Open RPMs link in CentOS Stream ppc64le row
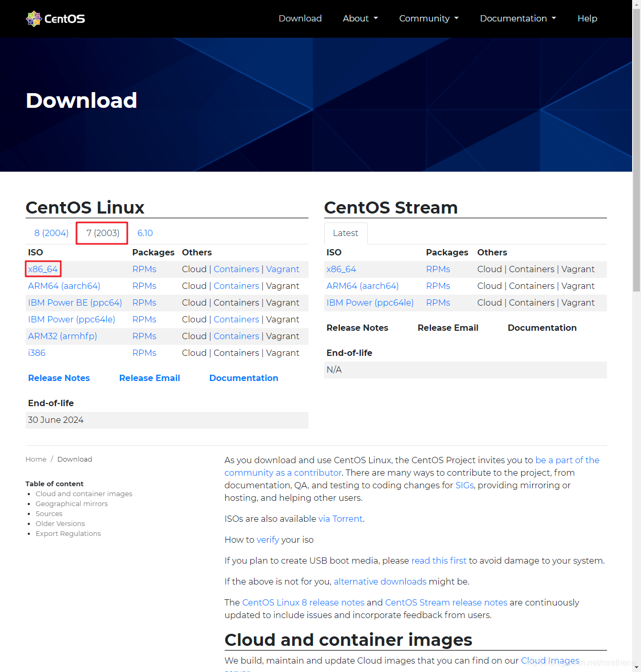This screenshot has height=672, width=641. point(438,303)
